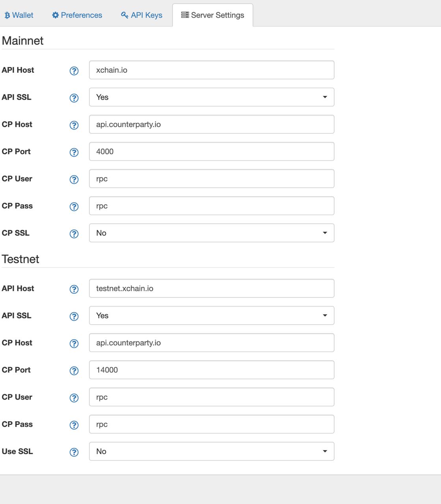Image resolution: width=441 pixels, height=504 pixels.
Task: Click the Testnet CP Port field 14000
Action: click(212, 370)
